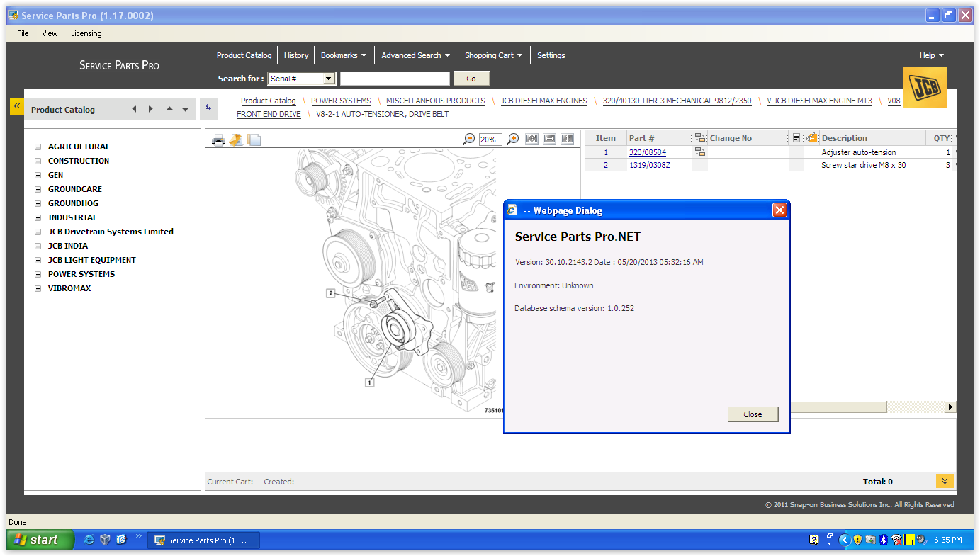The height and width of the screenshot is (556, 980).
Task: Click the up arrow in Product Catalog header
Action: pyautogui.click(x=169, y=109)
